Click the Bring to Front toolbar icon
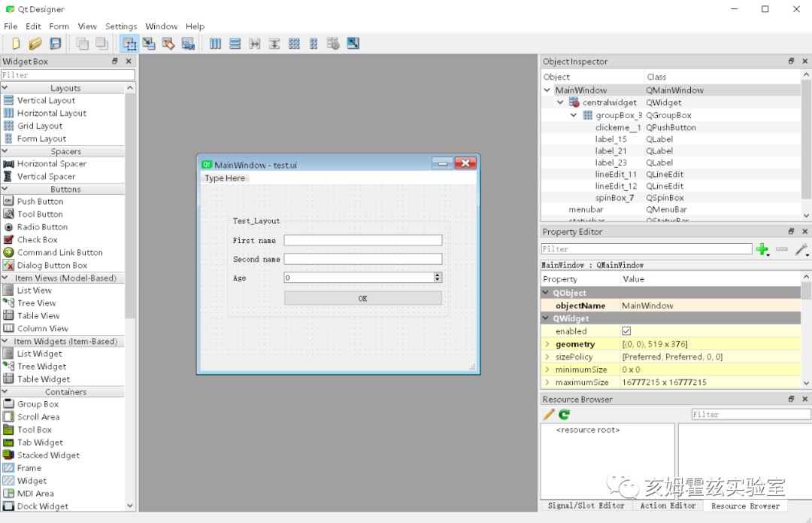812x523 pixels. coord(101,44)
